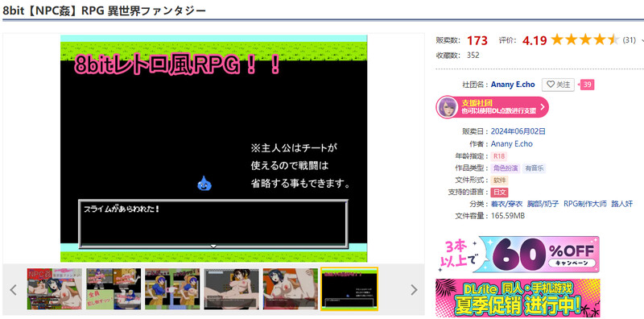Open the 路人奸 category link

pos(621,204)
